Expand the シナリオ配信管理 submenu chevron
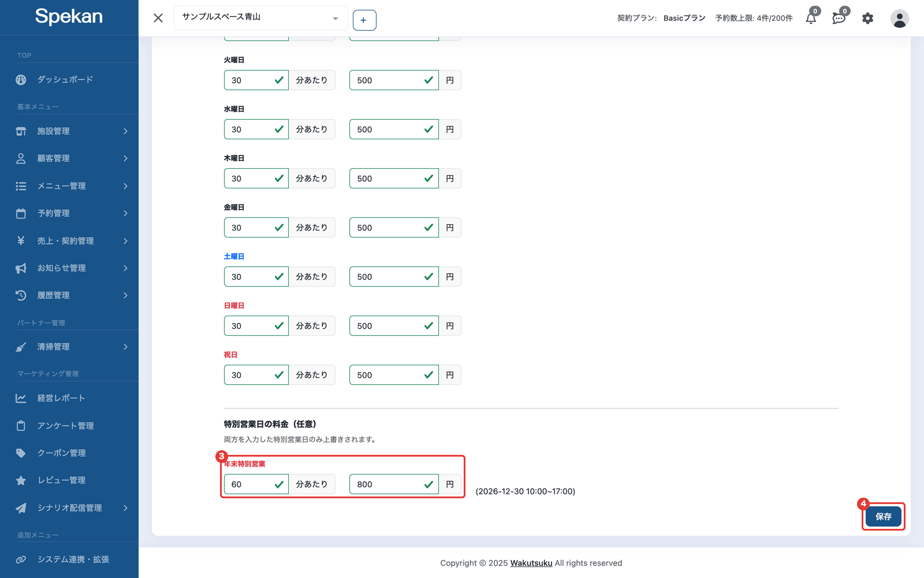The width and height of the screenshot is (924, 578). (x=125, y=508)
